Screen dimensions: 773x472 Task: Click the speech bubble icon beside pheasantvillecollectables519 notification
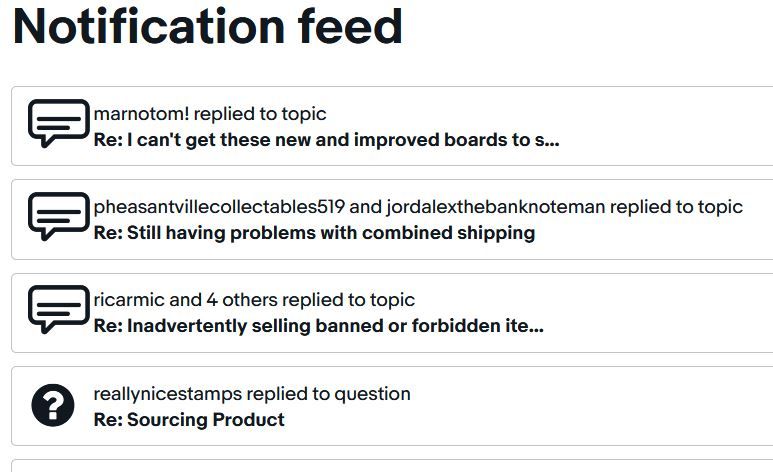click(x=59, y=216)
